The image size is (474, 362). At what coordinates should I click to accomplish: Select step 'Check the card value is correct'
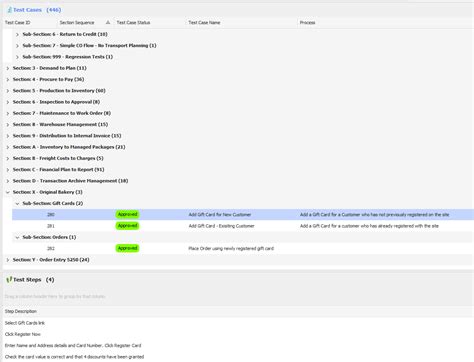74,357
